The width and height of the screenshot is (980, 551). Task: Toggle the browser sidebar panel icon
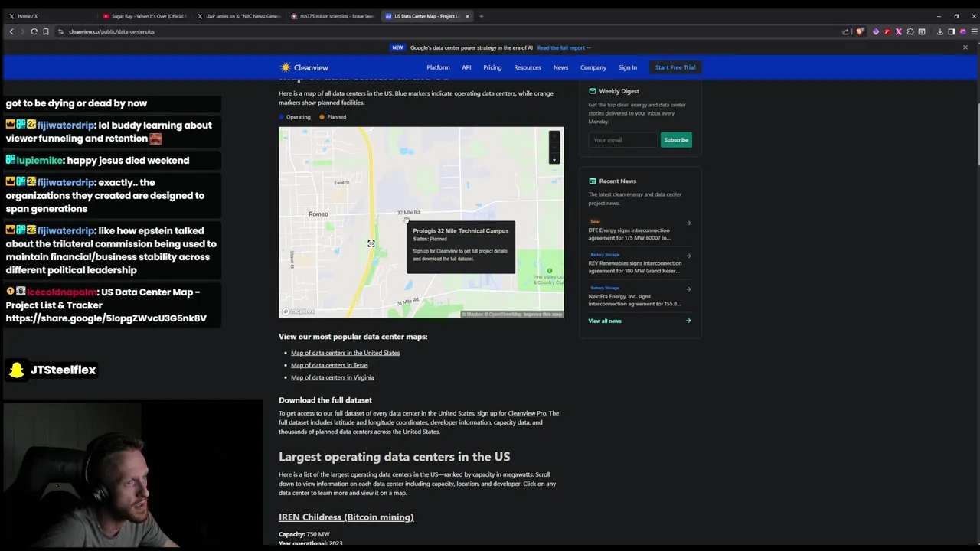click(x=951, y=31)
